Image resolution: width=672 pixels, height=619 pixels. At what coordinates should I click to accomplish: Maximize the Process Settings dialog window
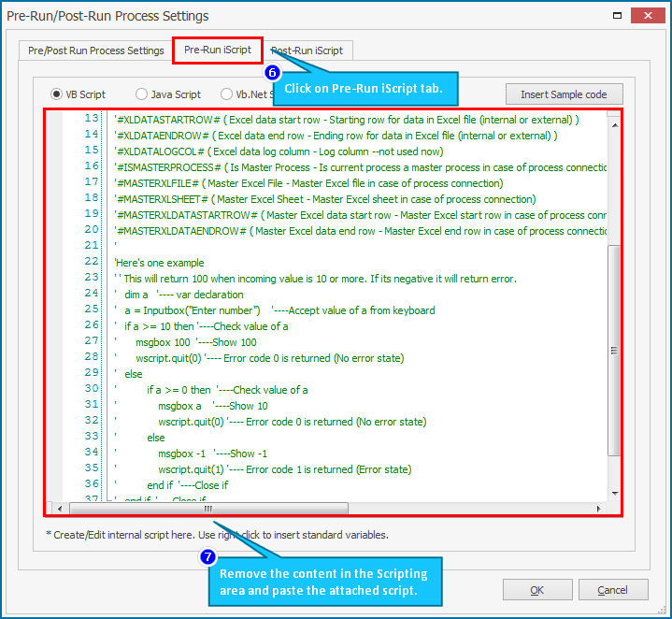615,16
